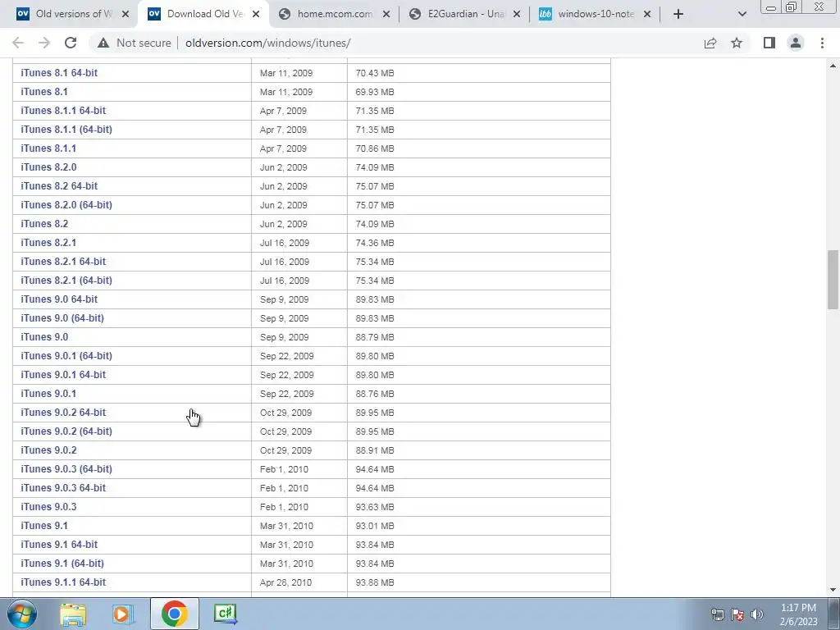Open the iTunes 8.2 64-bit link
Screen dimensions: 840x630
(x=59, y=186)
